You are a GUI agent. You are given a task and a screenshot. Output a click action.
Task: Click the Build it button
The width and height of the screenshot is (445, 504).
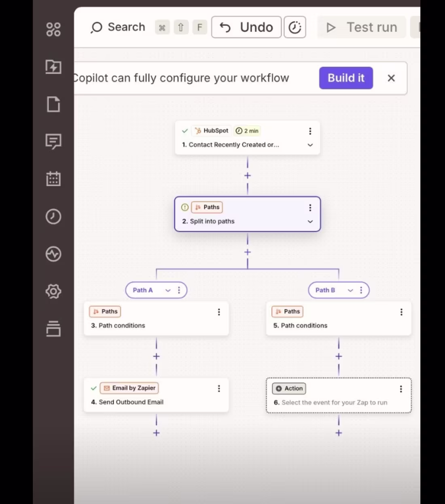point(346,78)
